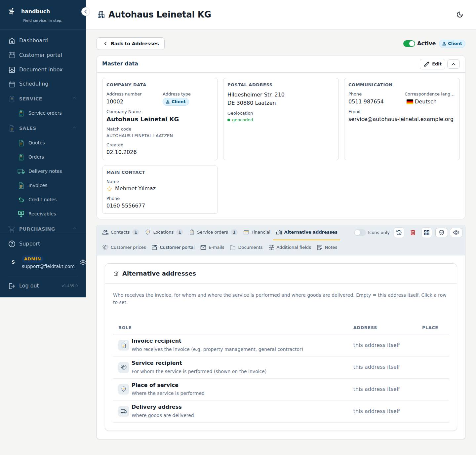Open the Customer prices tab
Screen dimensions: 476x455
(124, 247)
